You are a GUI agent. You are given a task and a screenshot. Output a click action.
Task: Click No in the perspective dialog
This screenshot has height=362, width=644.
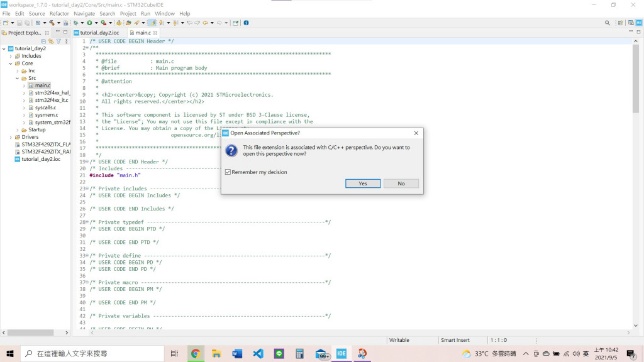click(x=401, y=184)
